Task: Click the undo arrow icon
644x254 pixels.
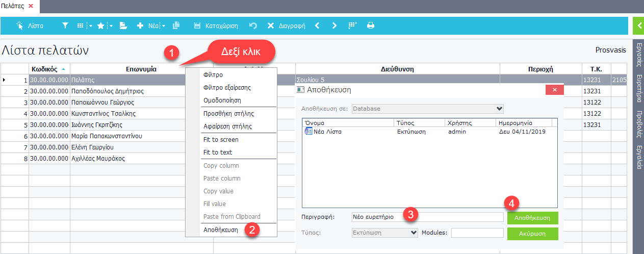Action: click(x=253, y=26)
